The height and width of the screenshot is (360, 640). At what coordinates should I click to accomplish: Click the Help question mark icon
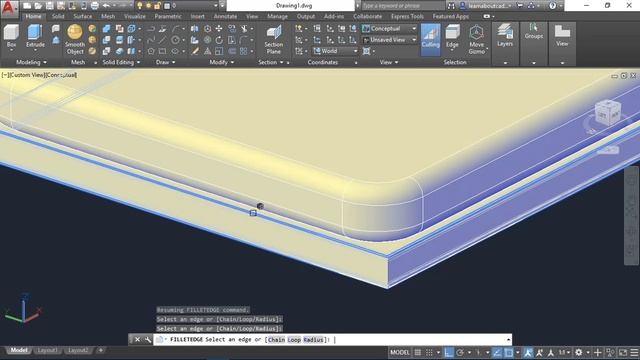pos(552,6)
